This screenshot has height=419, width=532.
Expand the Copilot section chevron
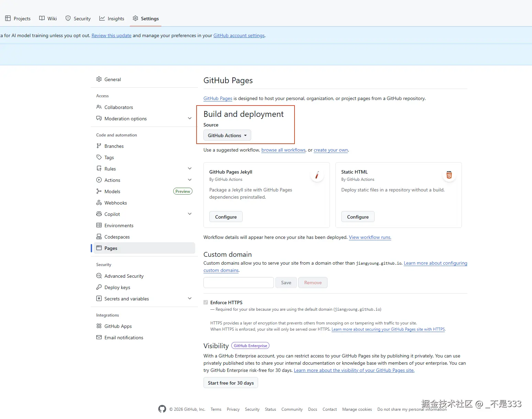pyautogui.click(x=190, y=214)
